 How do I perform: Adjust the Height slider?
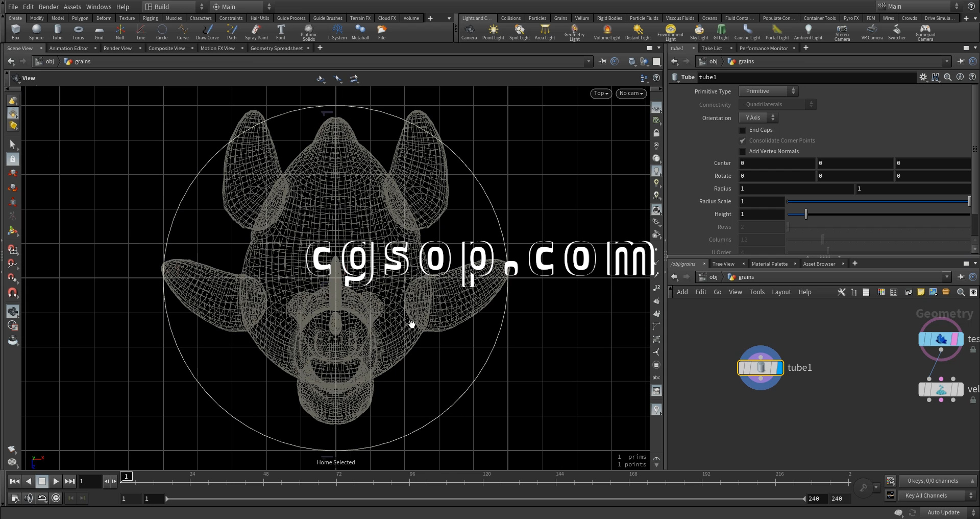(806, 214)
